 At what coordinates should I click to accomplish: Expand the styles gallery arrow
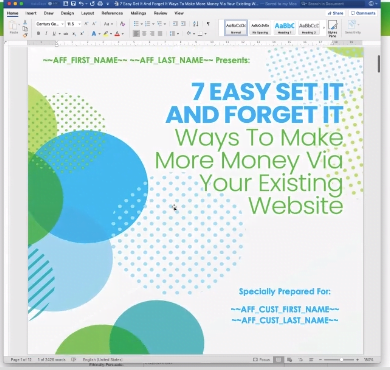324,28
